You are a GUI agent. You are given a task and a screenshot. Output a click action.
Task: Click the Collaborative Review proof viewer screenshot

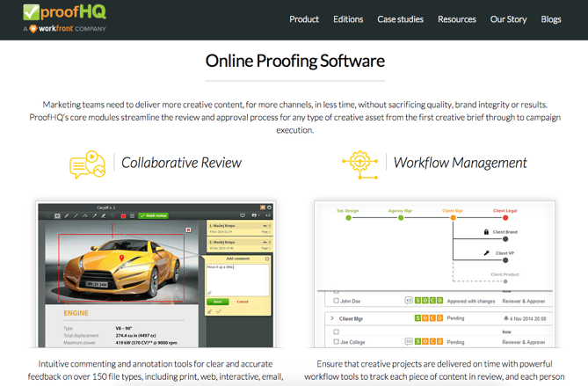[x=156, y=274]
